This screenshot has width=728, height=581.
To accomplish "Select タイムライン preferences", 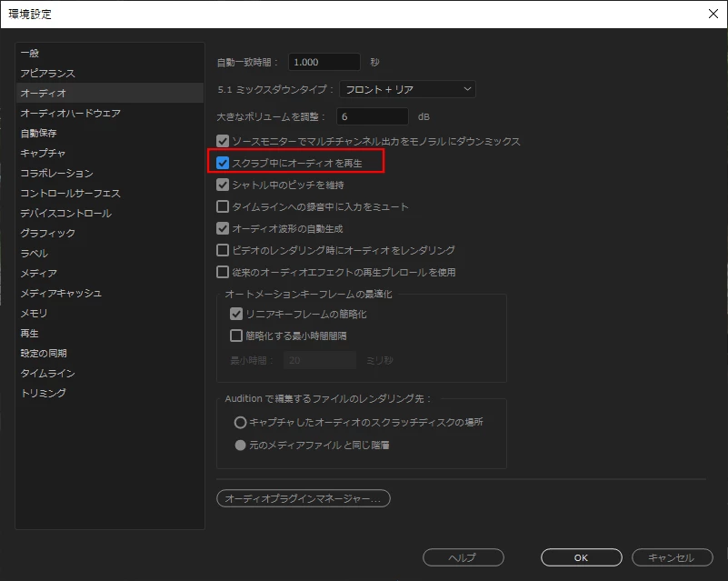I will coord(110,373).
